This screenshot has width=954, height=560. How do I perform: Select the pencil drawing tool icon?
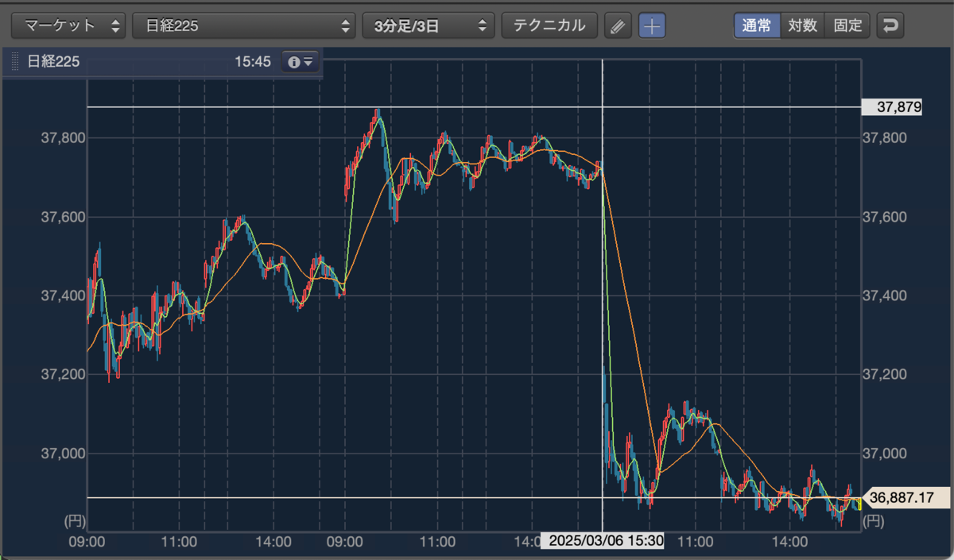(618, 25)
